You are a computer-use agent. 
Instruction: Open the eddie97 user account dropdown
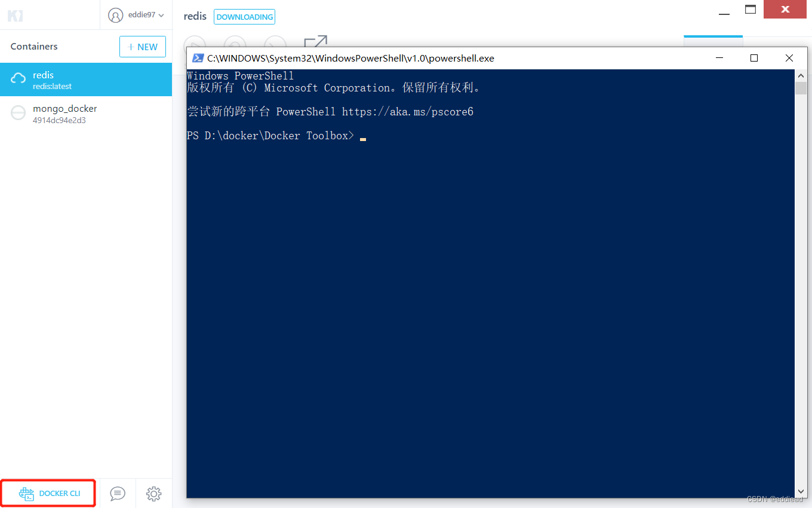[x=136, y=15]
